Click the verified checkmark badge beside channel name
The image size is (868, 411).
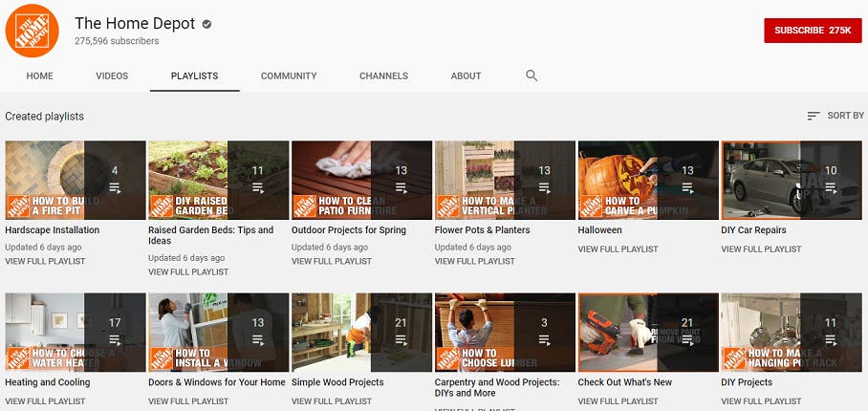207,24
